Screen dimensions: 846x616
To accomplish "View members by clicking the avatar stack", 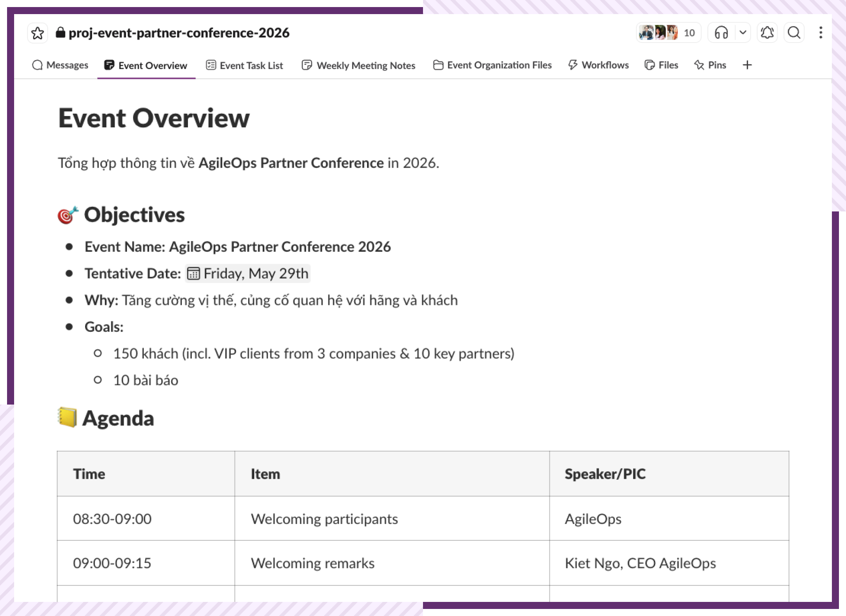I will [658, 32].
